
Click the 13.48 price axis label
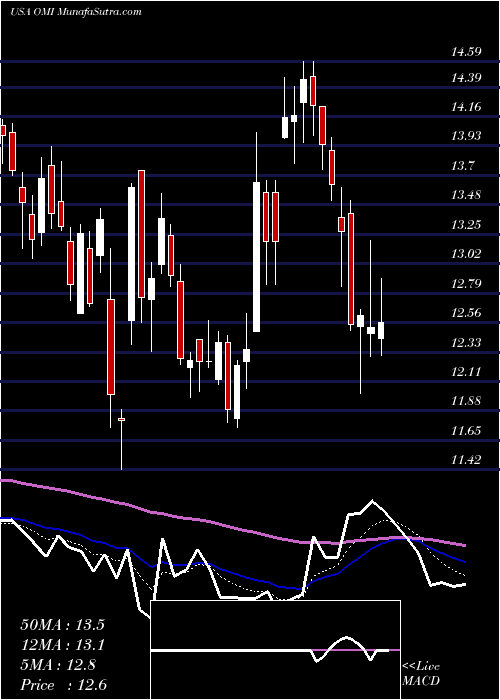(x=466, y=195)
